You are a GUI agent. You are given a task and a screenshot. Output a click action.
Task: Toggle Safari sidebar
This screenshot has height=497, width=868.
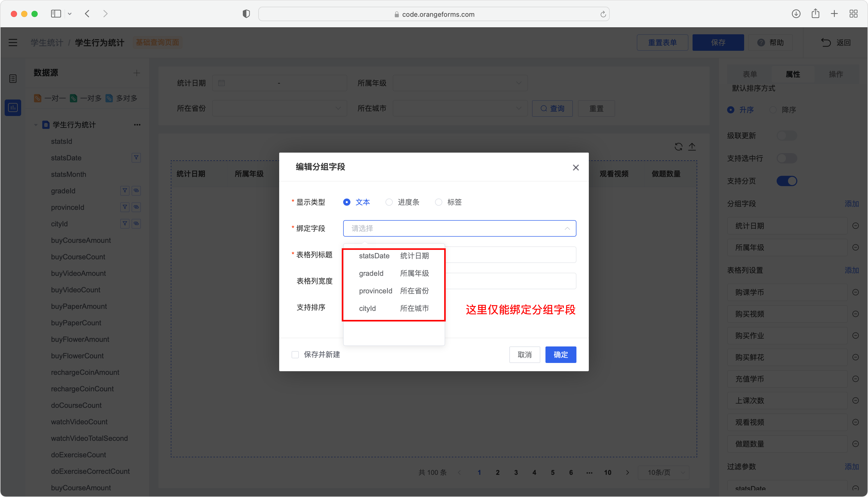[56, 14]
